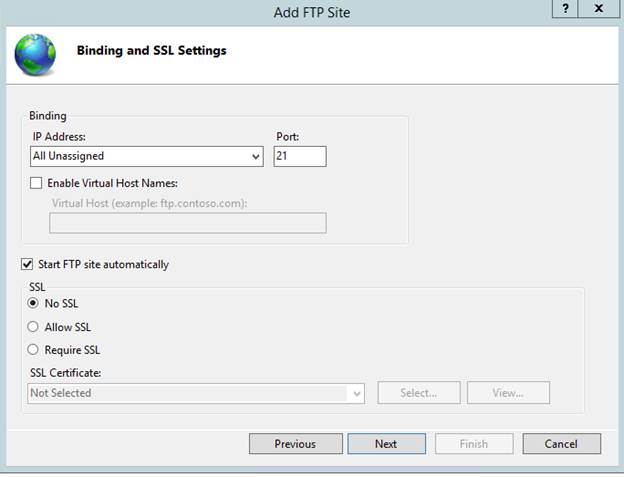Click the Virtual Host text field
This screenshot has height=477, width=624.
pos(188,222)
